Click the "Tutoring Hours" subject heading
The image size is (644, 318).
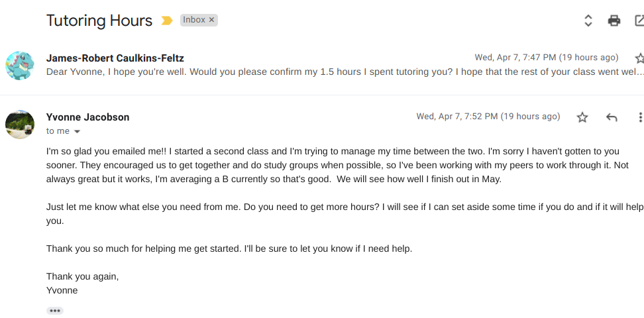click(x=99, y=21)
